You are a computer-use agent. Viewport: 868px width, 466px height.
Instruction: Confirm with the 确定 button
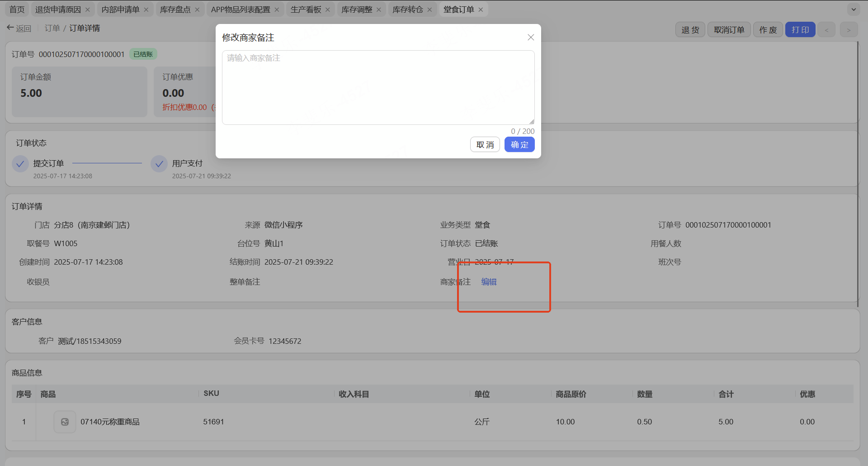[519, 145]
